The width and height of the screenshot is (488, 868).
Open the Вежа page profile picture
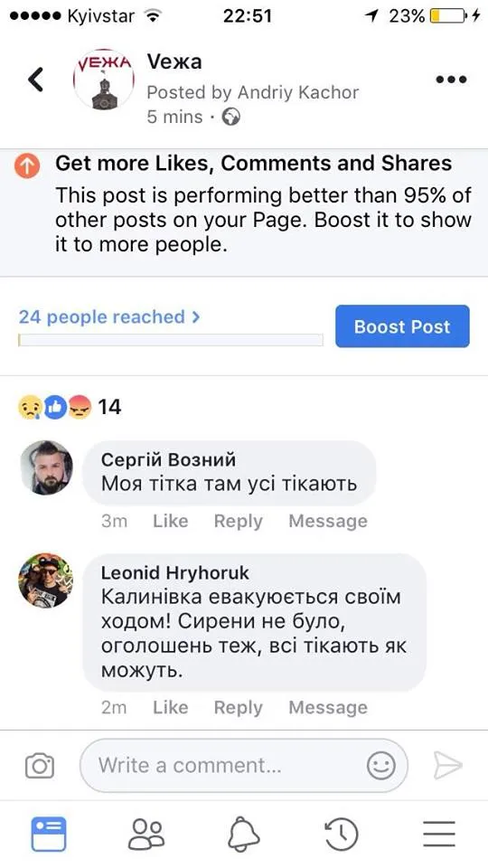[x=103, y=80]
